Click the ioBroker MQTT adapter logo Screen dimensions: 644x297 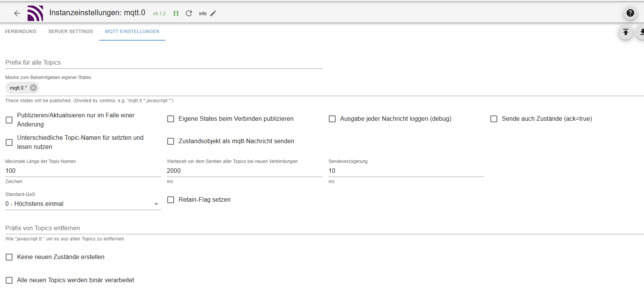35,13
